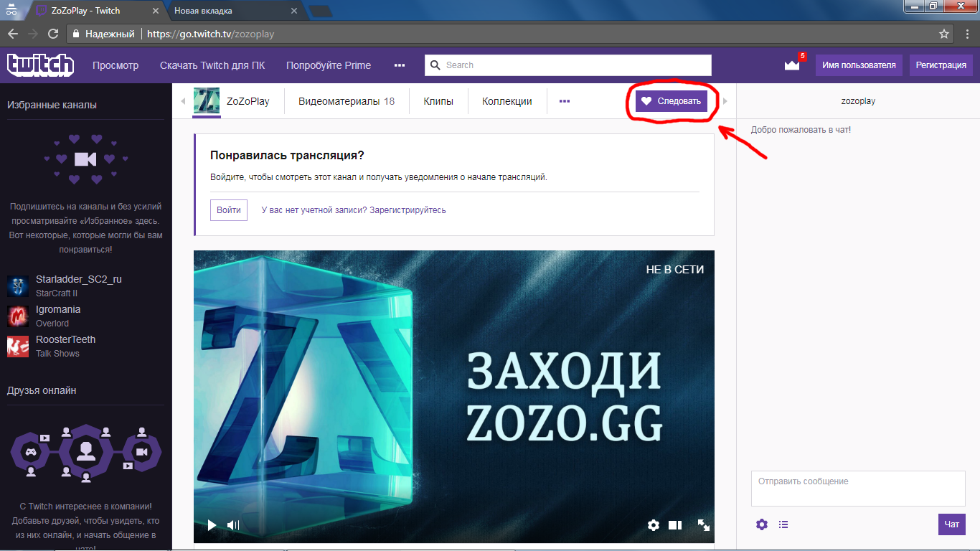
Task: Open the Коллекции channel tab
Action: 507,101
